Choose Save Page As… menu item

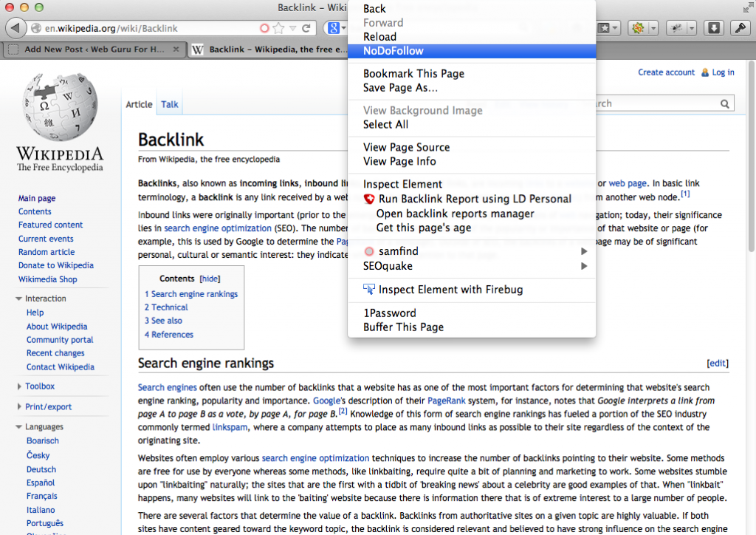(472, 87)
